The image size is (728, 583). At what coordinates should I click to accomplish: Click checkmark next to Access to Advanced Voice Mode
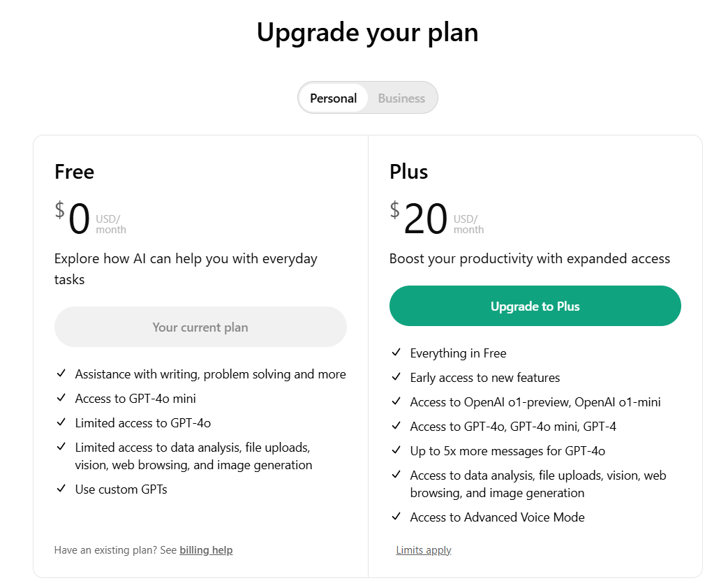click(x=396, y=517)
